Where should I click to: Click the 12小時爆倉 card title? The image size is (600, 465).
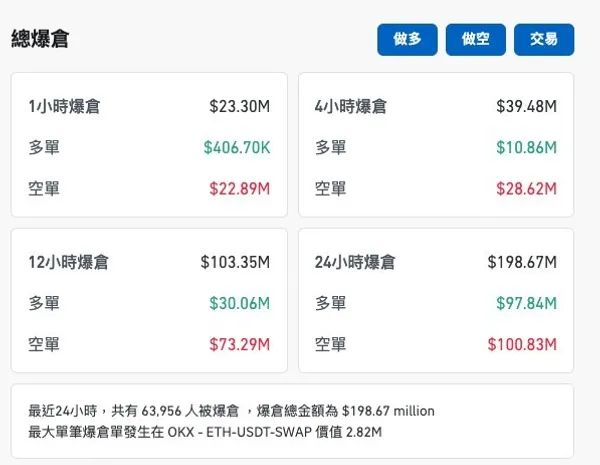point(68,262)
